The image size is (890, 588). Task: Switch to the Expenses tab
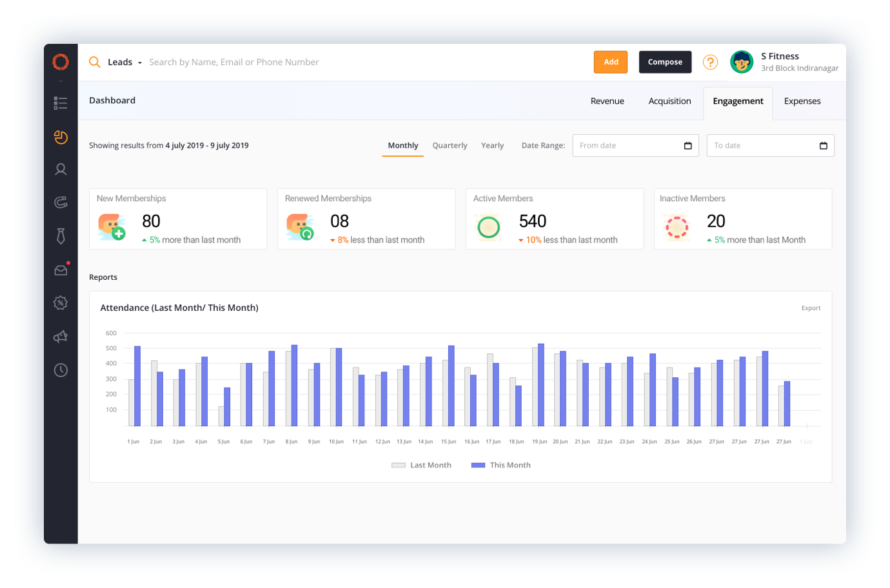[x=802, y=101]
